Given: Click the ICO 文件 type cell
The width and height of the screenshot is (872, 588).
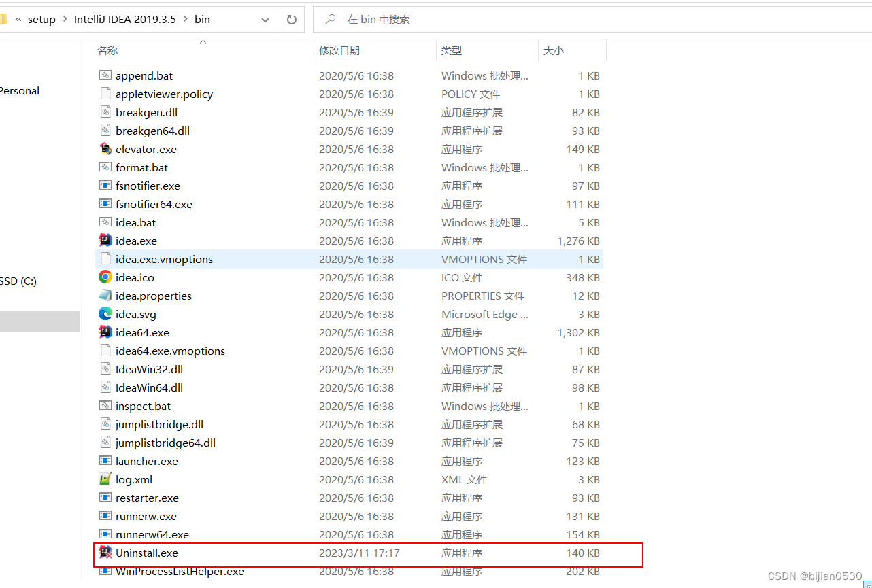Looking at the screenshot, I should [462, 278].
